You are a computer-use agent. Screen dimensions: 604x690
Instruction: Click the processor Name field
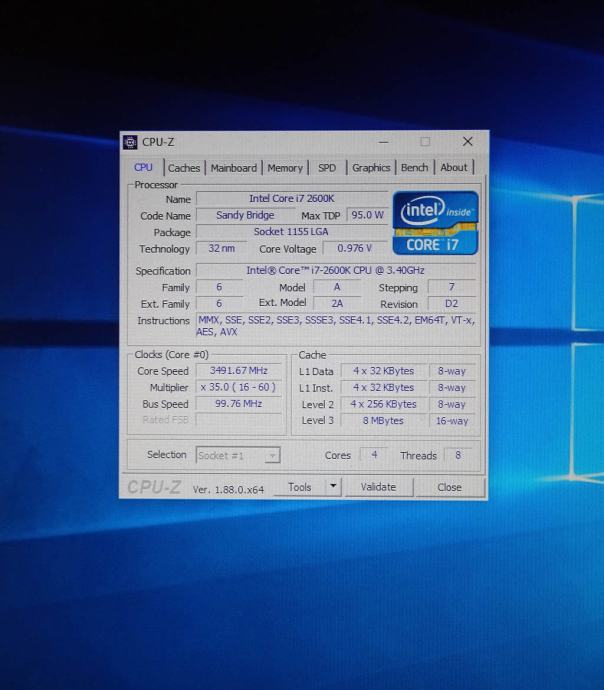pos(292,199)
